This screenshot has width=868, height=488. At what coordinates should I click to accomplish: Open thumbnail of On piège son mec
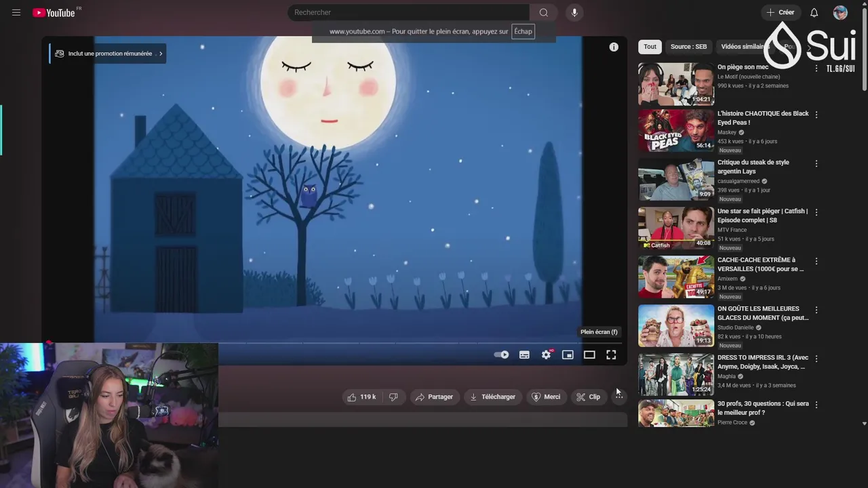point(675,84)
